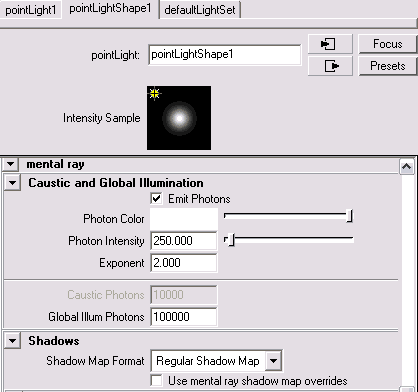Click the load input connection icon
Image resolution: width=418 pixels, height=392 pixels.
(x=330, y=44)
